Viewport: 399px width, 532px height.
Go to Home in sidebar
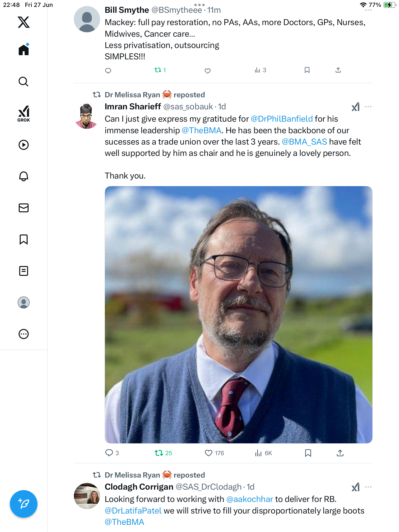point(24,50)
